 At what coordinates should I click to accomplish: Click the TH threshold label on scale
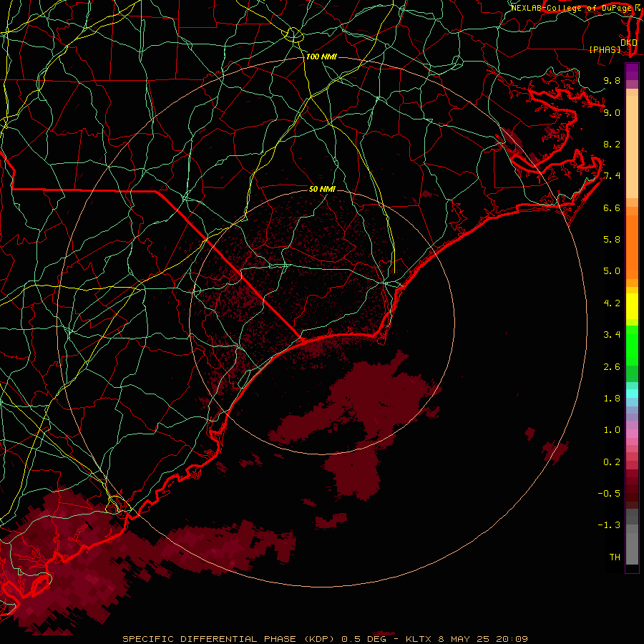615,557
